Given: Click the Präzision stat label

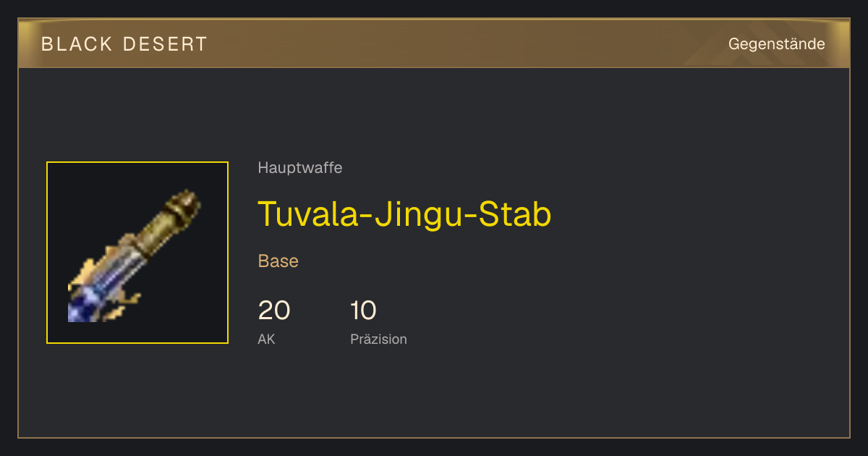Looking at the screenshot, I should [x=378, y=339].
